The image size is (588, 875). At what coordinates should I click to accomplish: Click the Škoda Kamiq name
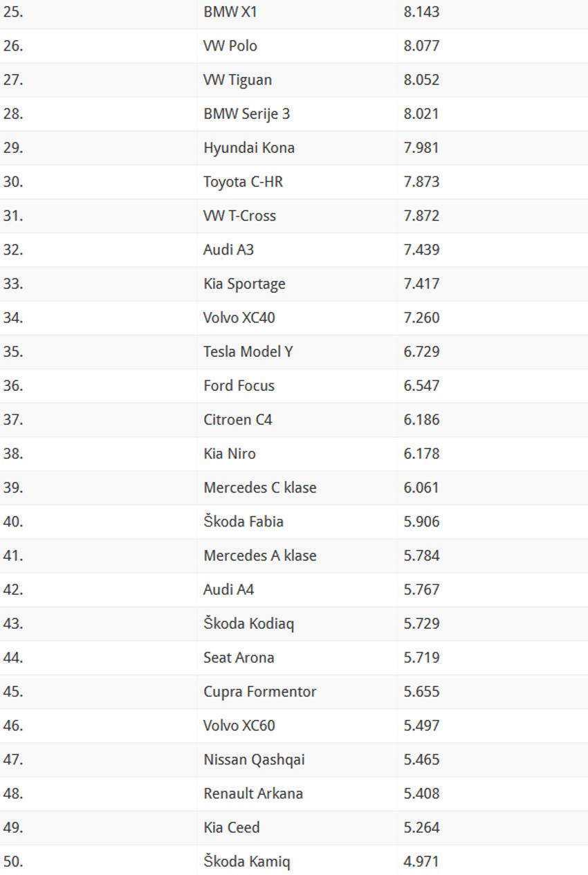tap(246, 861)
